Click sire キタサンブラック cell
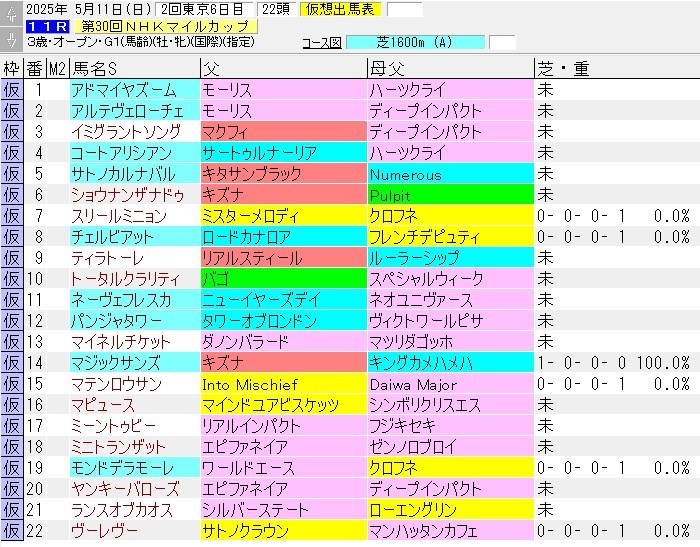 (283, 174)
